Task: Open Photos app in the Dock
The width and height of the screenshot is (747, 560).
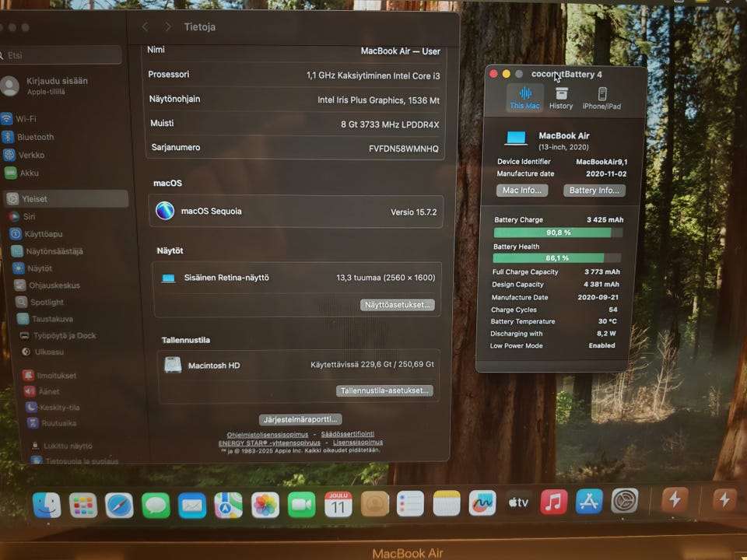Action: 265,506
